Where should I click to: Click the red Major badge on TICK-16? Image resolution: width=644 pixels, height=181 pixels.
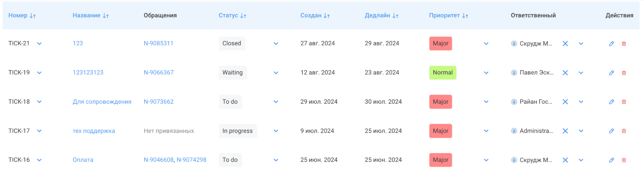[440, 160]
